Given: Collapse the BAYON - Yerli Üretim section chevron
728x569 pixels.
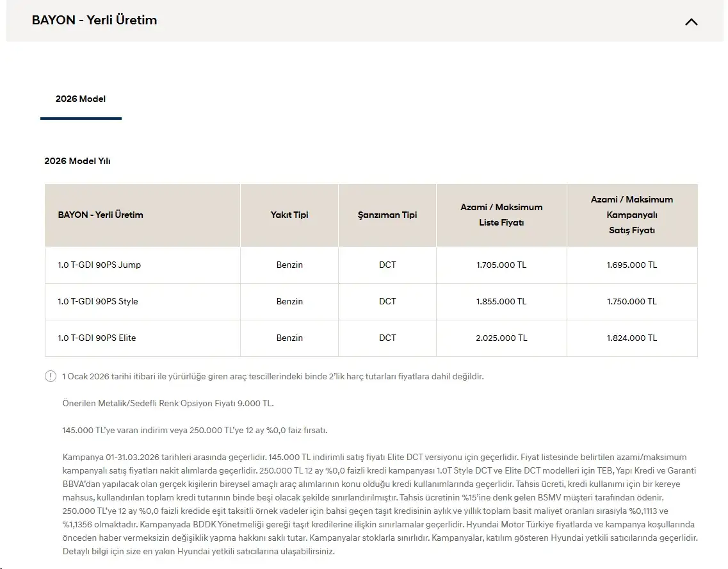Looking at the screenshot, I should tap(691, 22).
